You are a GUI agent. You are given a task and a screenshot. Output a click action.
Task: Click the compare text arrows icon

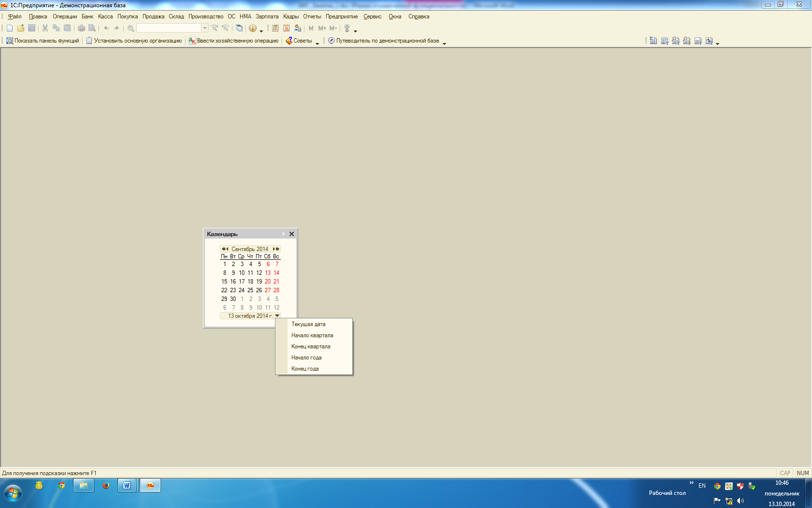click(x=709, y=41)
